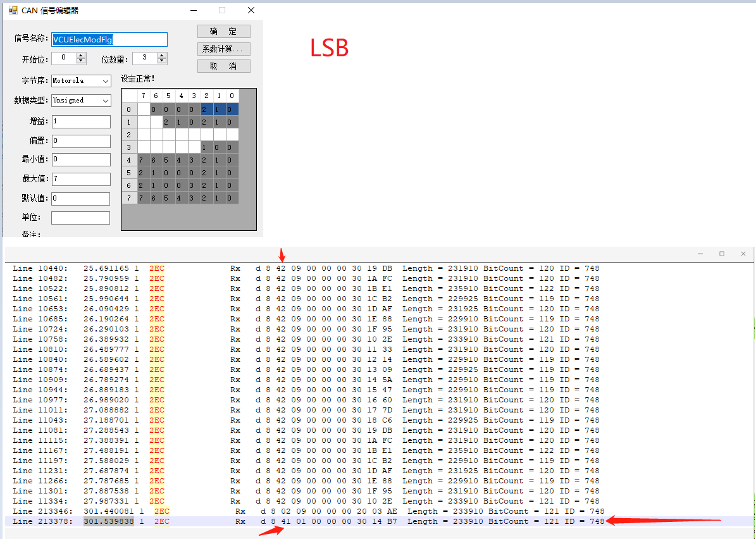This screenshot has height=539, width=756.
Task: Select the blue highlighted bit 2 in row 0
Action: pyautogui.click(x=206, y=109)
